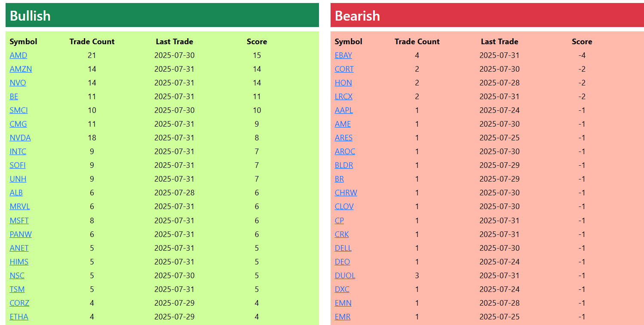The image size is (644, 325).
Task: Select the LRCX ticker link
Action: [343, 97]
